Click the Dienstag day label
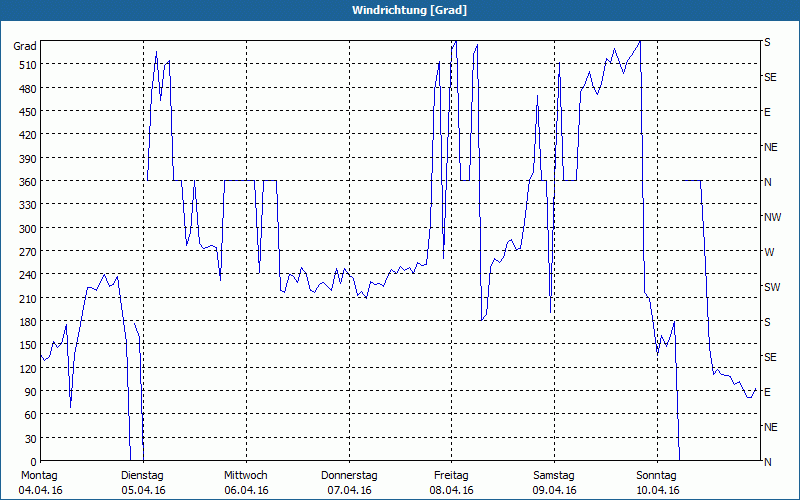 pos(142,476)
